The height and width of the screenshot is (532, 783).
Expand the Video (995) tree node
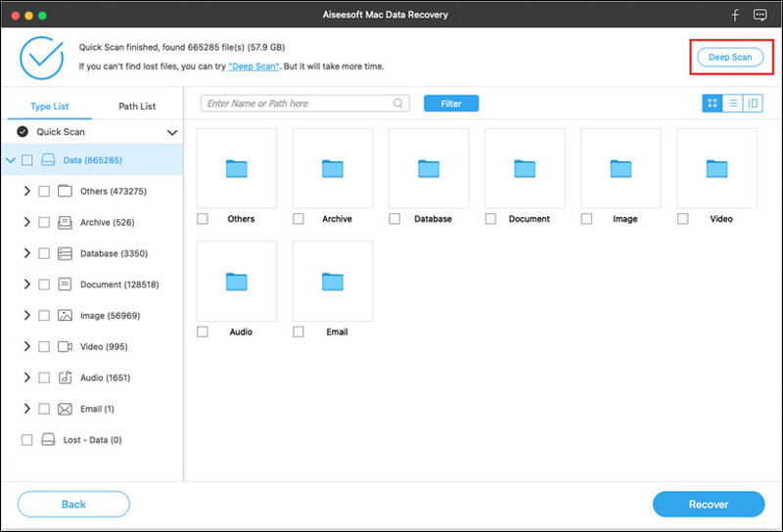pyautogui.click(x=26, y=347)
